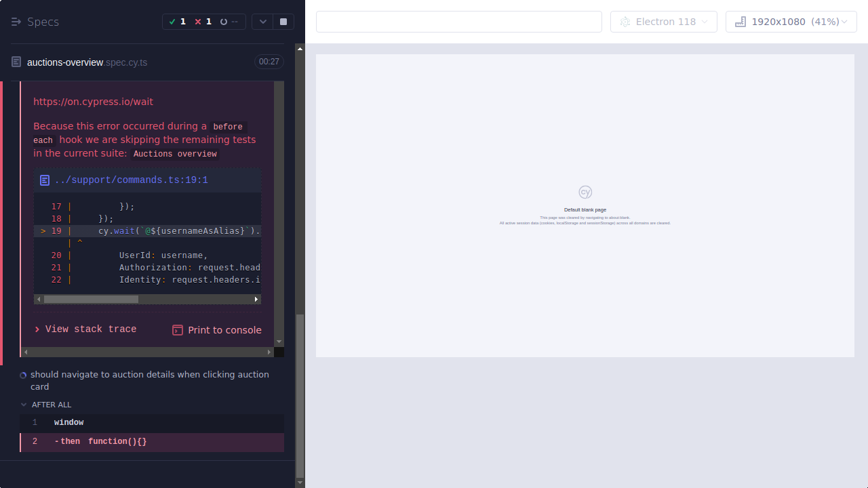
Task: Click the Specs menu icon
Action: click(16, 21)
